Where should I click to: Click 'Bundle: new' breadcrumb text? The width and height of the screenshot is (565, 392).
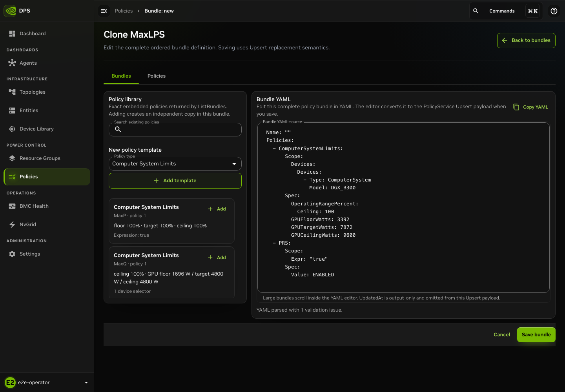pos(159,11)
